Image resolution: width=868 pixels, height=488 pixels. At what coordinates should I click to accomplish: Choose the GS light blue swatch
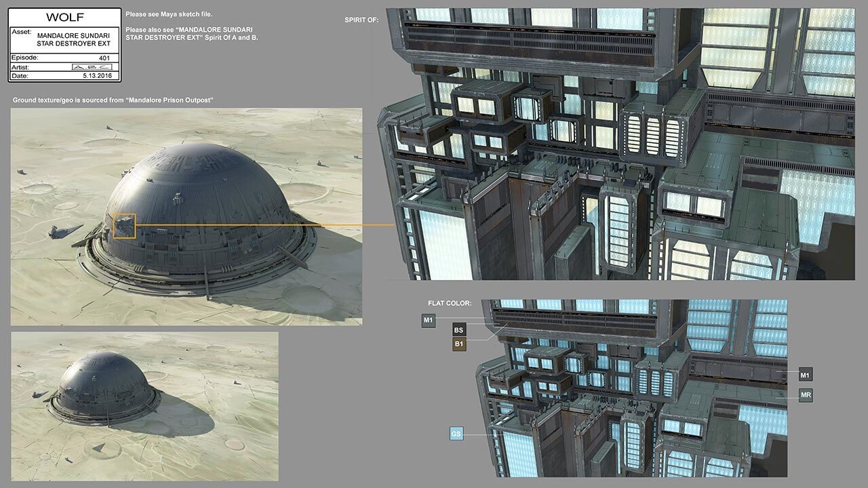(456, 433)
